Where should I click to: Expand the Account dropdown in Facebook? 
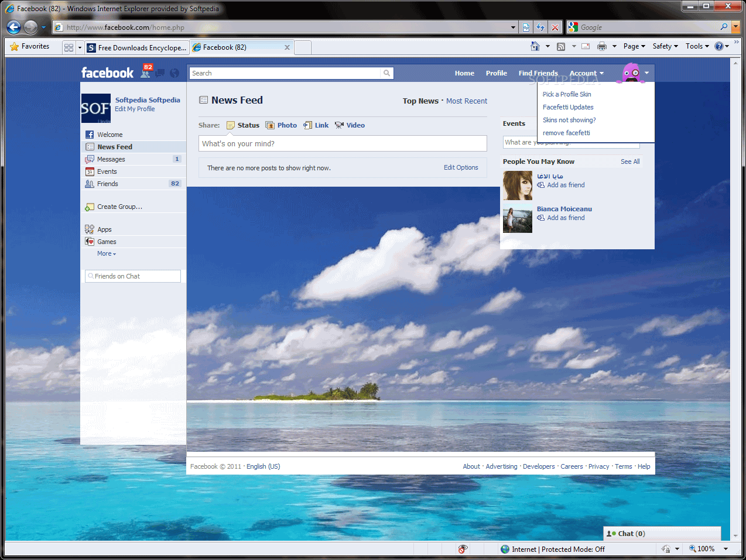click(587, 73)
